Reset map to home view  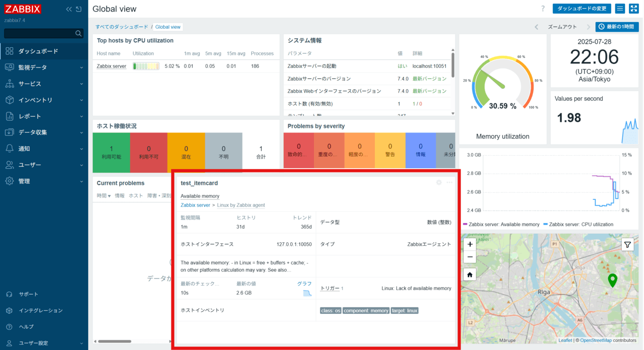pos(469,274)
